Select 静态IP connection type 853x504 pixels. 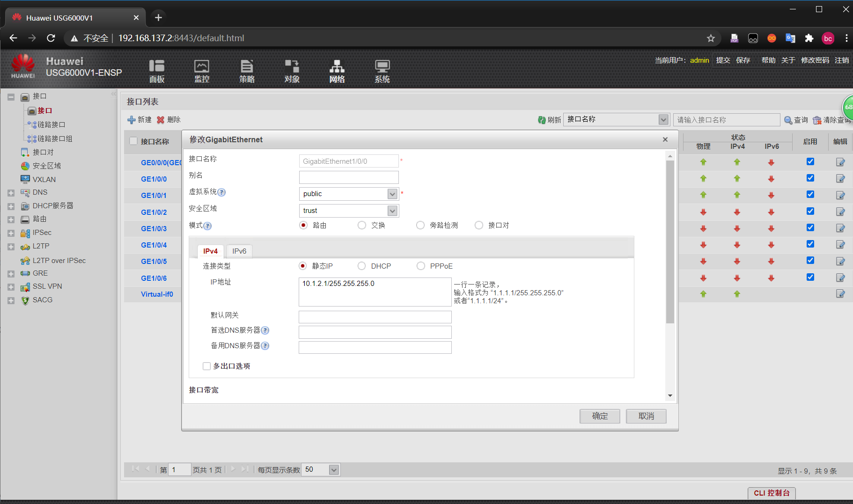point(303,266)
